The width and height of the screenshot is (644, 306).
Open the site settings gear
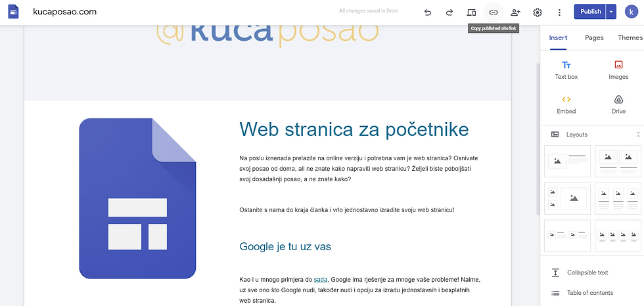pyautogui.click(x=538, y=12)
